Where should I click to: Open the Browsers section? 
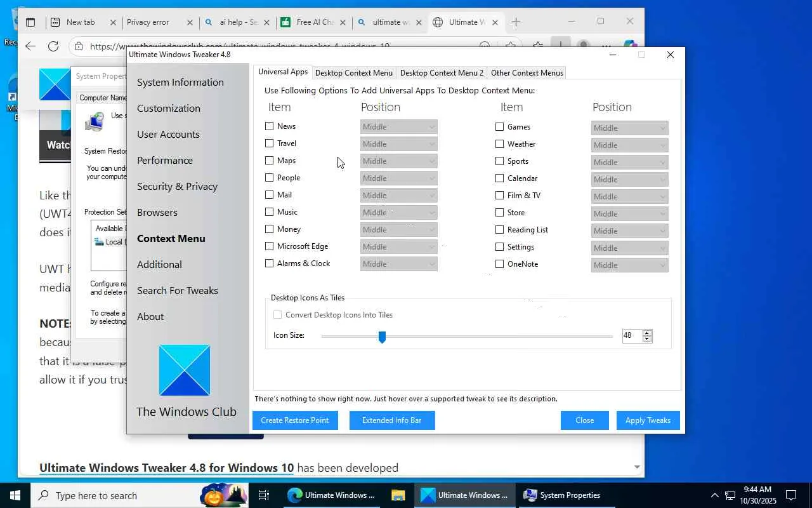click(x=157, y=213)
